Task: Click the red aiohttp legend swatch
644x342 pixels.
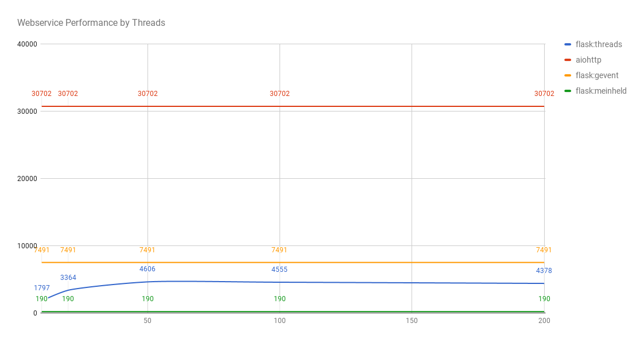Action: click(x=568, y=60)
